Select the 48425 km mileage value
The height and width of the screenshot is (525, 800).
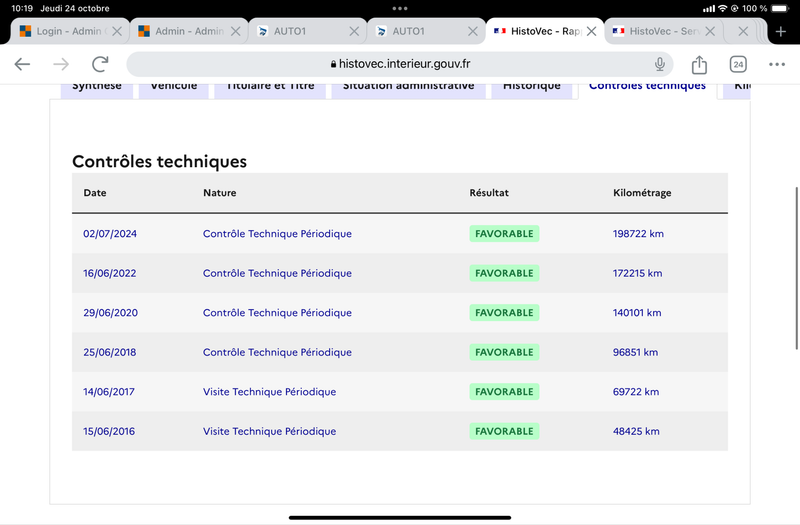[x=636, y=432]
